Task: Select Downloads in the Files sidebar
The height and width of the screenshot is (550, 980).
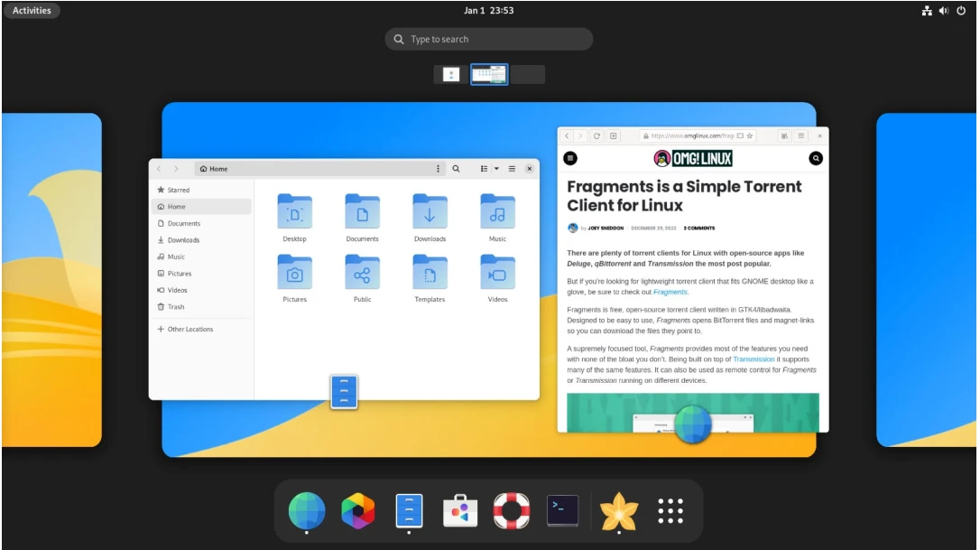Action: click(183, 240)
